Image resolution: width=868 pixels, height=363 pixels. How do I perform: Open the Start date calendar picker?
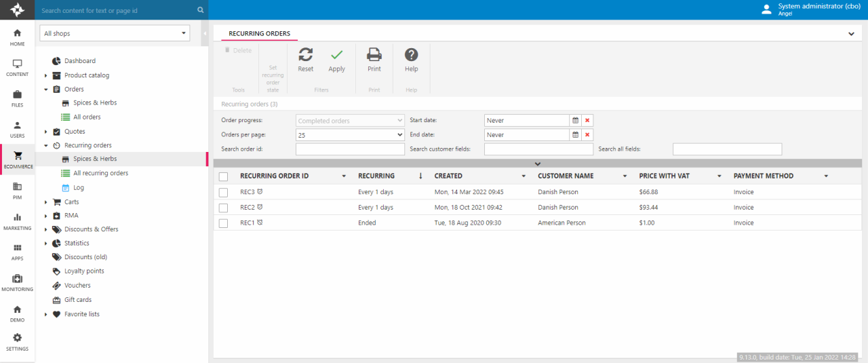(x=575, y=121)
